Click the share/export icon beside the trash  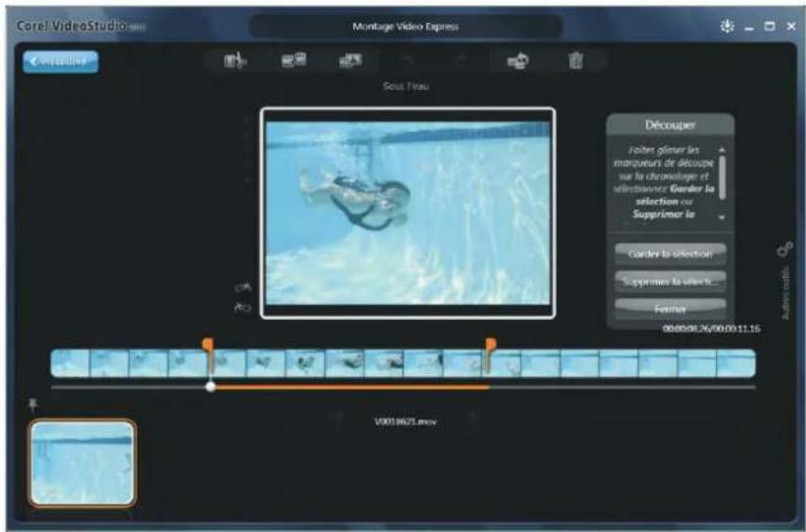pos(518,62)
